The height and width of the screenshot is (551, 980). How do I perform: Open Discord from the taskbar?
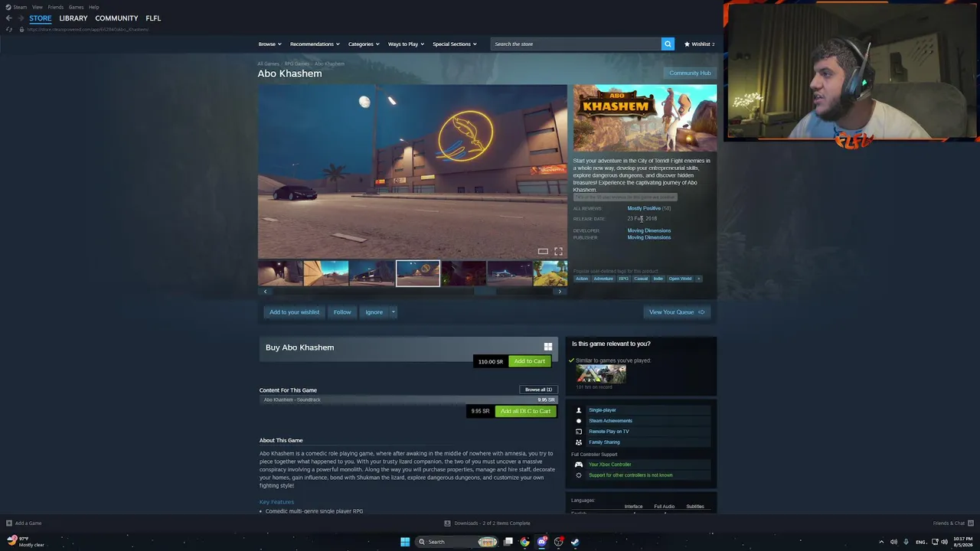pyautogui.click(x=542, y=542)
